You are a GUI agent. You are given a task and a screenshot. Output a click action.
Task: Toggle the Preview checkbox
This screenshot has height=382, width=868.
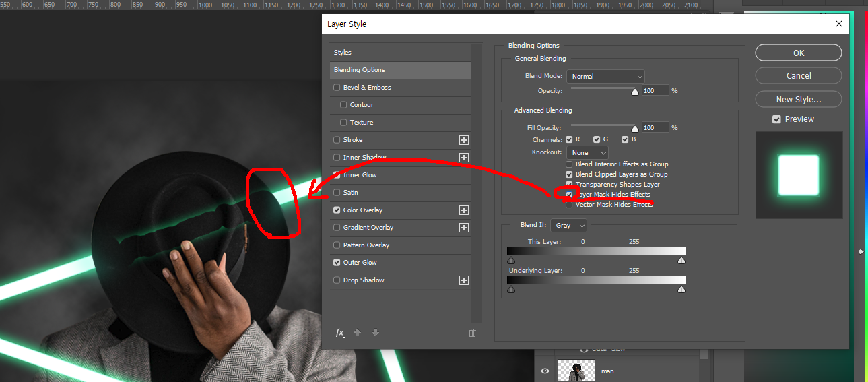click(x=776, y=119)
